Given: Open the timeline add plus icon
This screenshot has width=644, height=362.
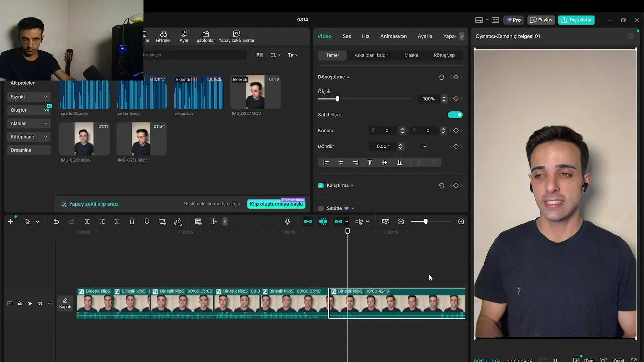Looking at the screenshot, I should pyautogui.click(x=11, y=222).
